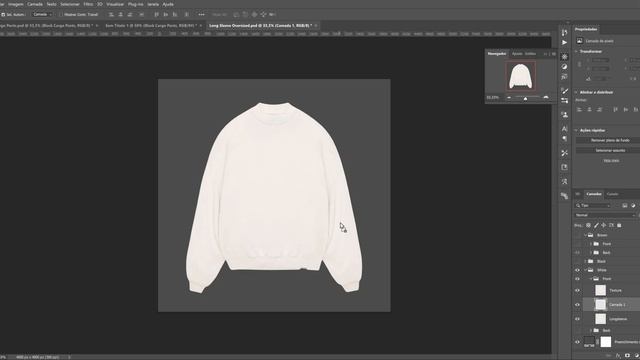The width and height of the screenshot is (640, 360).
Task: Collapse the Transformar section
Action: (576, 51)
